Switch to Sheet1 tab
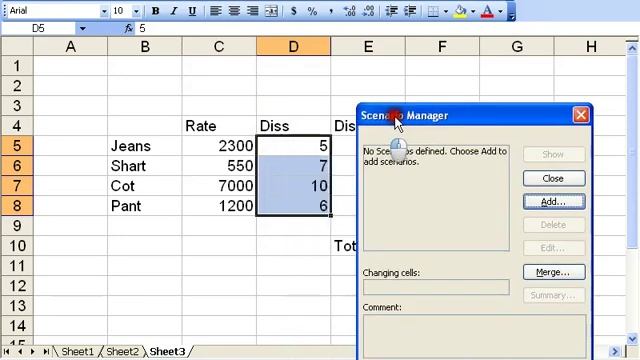The width and height of the screenshot is (640, 360). 78,351
